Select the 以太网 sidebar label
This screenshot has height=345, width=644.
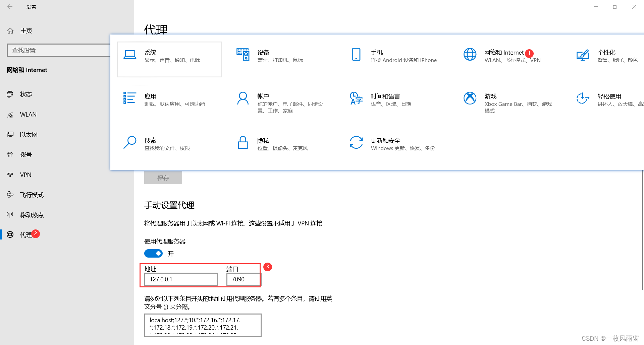(x=29, y=135)
